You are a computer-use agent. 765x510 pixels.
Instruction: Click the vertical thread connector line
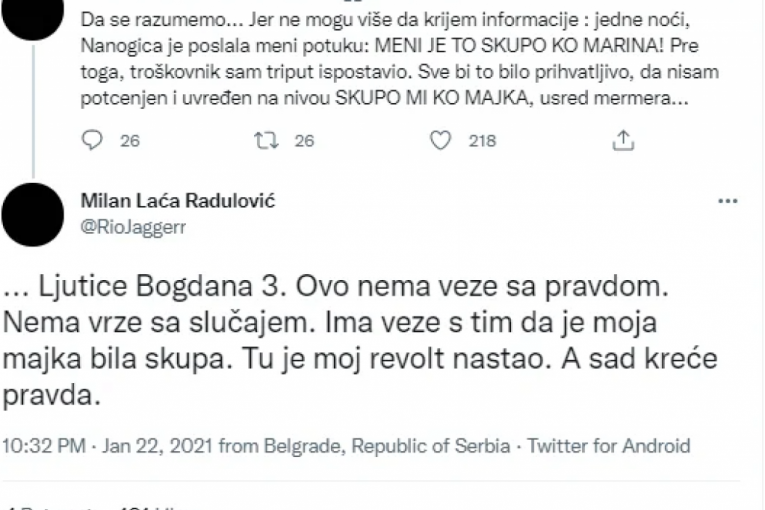(x=33, y=111)
